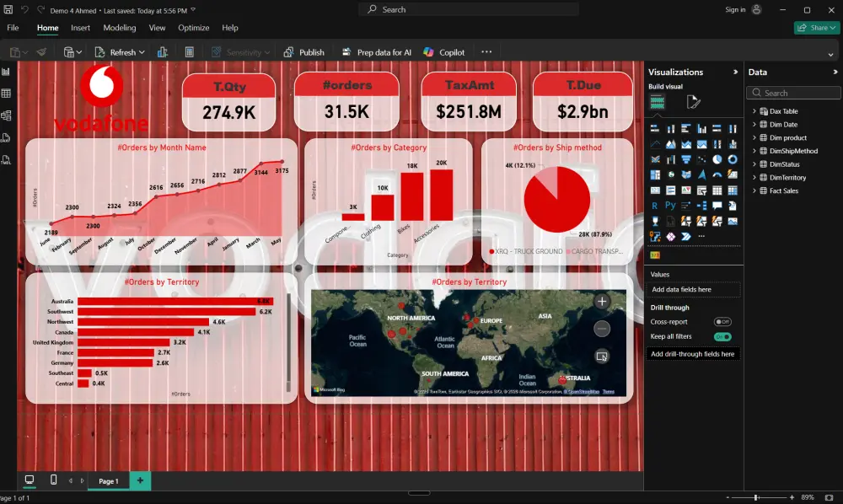Viewport: 843px width, 504px height.
Task: Click Prep data for AI
Action: tap(376, 52)
